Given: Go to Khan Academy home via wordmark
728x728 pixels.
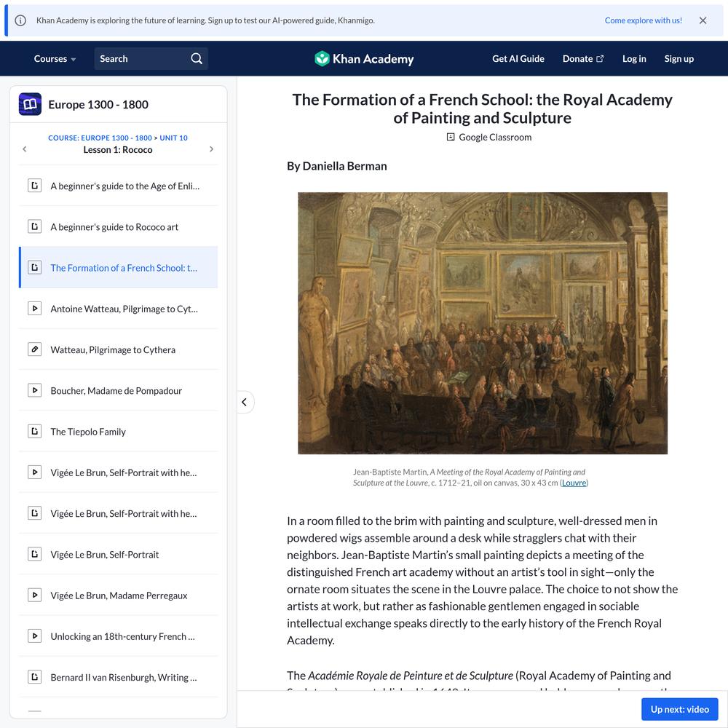Looking at the screenshot, I should coord(373,59).
